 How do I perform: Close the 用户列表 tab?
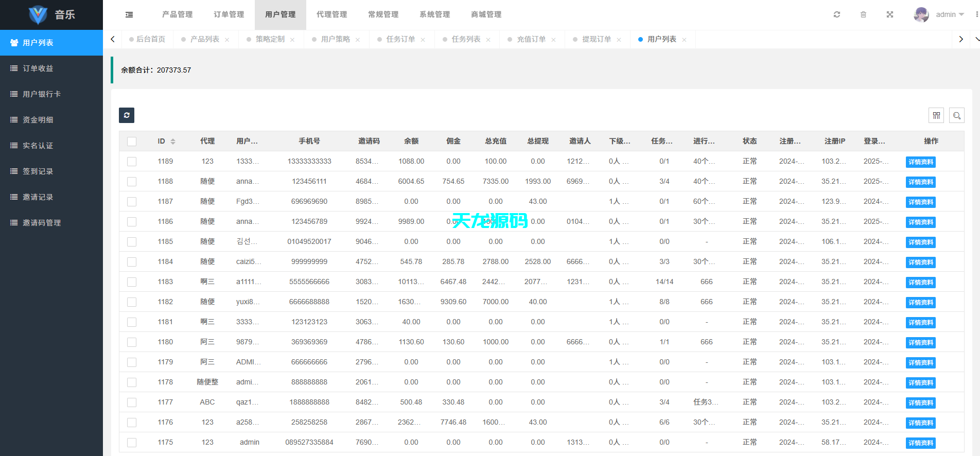pyautogui.click(x=685, y=40)
